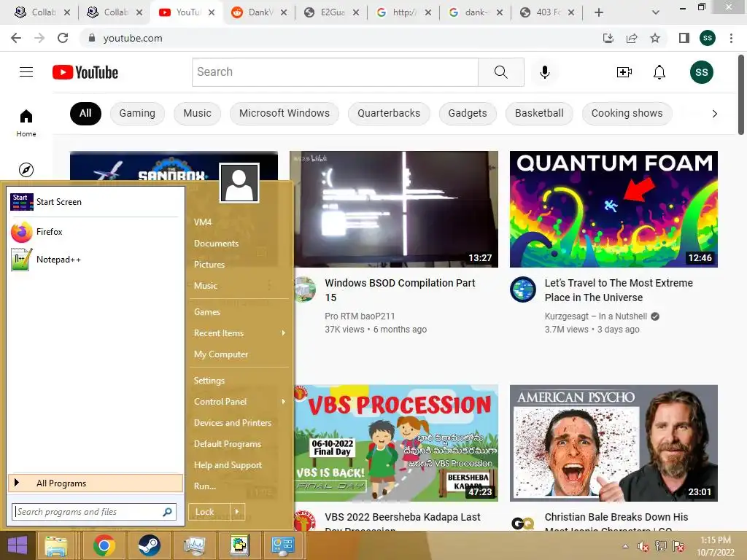Click the search magnifier button
Viewport: 747px width, 560px height.
pyautogui.click(x=500, y=72)
